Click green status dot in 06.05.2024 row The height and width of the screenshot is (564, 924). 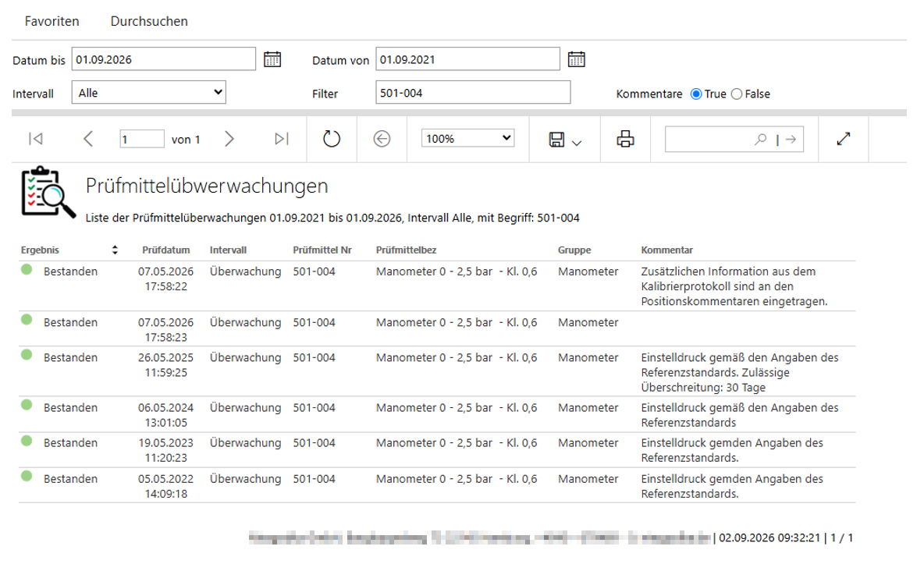[27, 404]
